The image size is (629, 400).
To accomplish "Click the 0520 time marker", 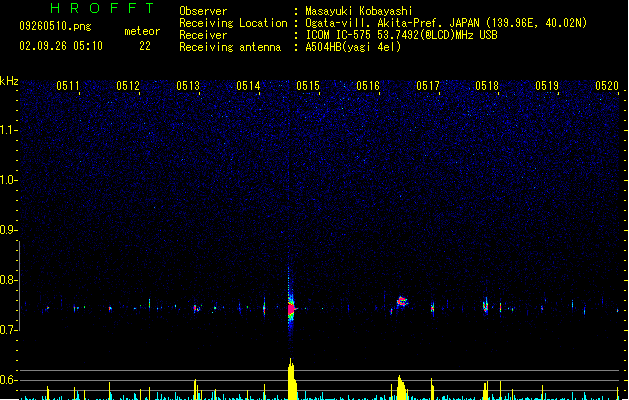I will 607,86.
